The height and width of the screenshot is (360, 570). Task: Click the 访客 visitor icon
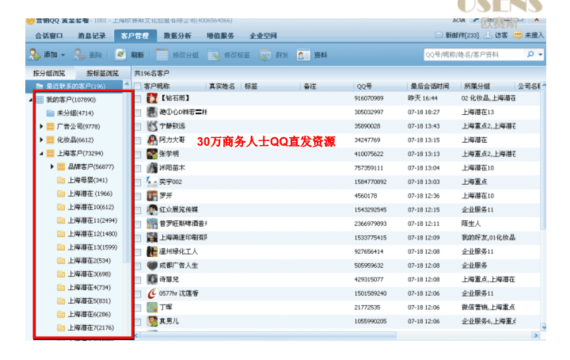click(x=488, y=35)
